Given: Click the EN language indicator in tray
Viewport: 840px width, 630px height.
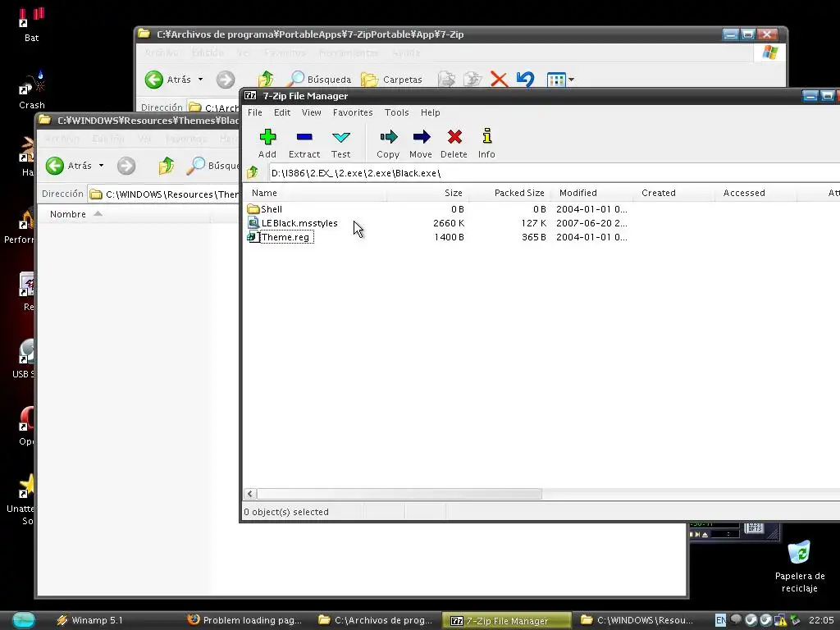Looking at the screenshot, I should (721, 620).
